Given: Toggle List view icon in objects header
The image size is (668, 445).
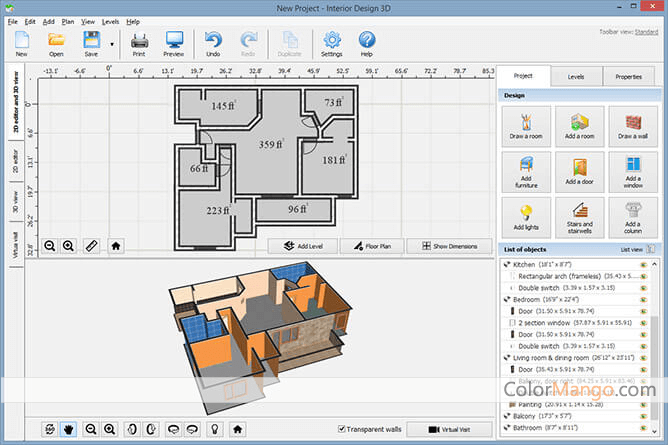Looking at the screenshot, I should click(651, 249).
